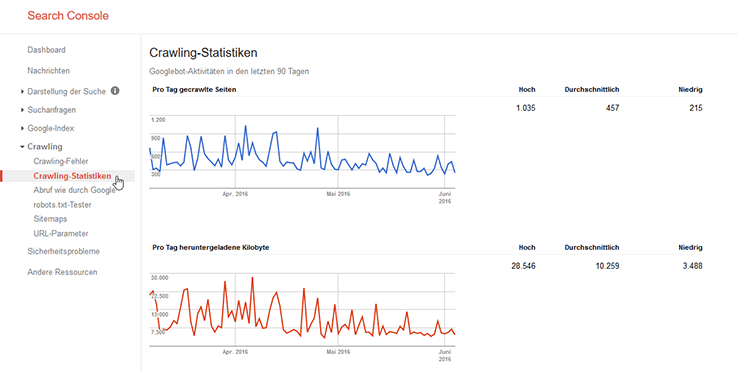This screenshot has width=738, height=371.
Task: Click the red downloaded kilobytes line chart
Action: tap(302, 310)
